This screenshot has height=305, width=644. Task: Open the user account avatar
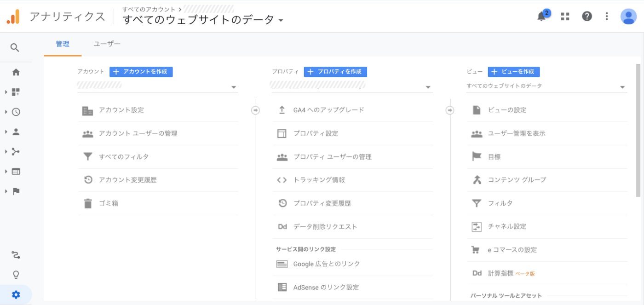(x=628, y=16)
